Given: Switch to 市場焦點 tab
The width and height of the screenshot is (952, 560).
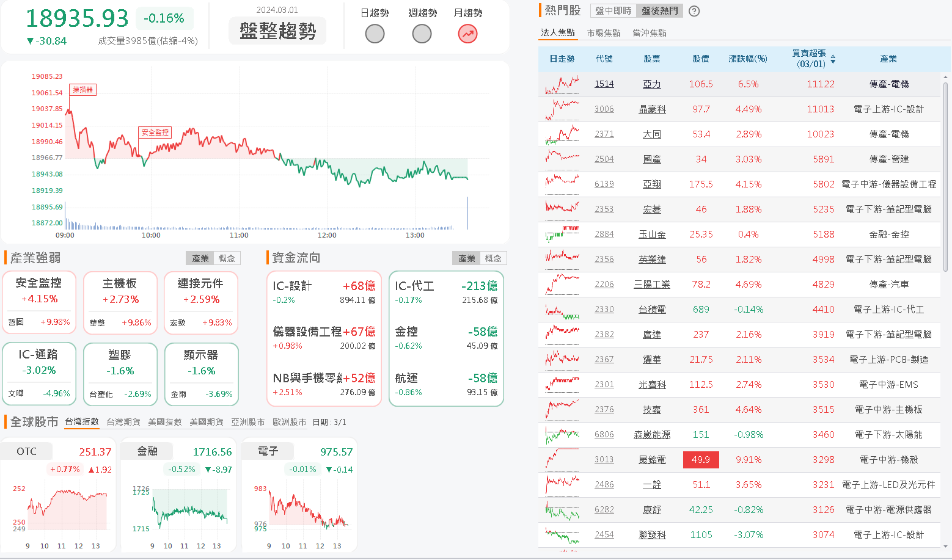Looking at the screenshot, I should 603,33.
